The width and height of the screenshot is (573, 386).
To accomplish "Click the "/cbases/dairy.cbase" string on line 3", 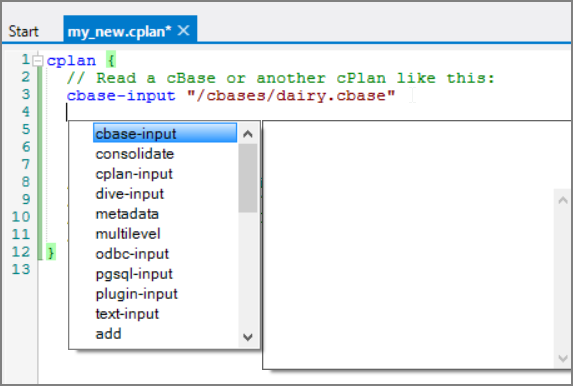I will point(291,96).
